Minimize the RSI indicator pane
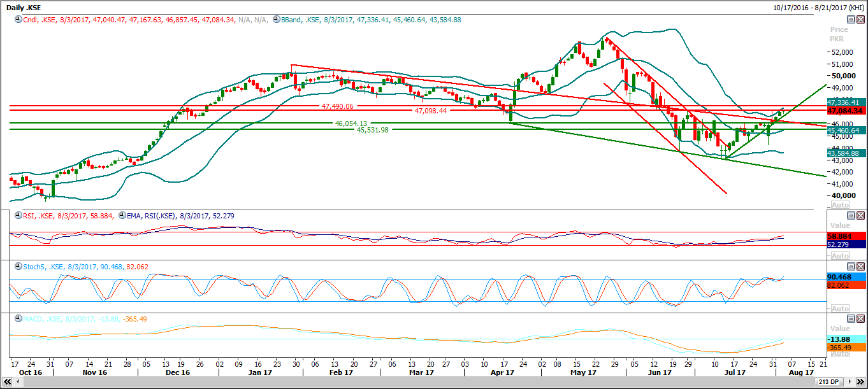This screenshot has height=389, width=868. [x=850, y=216]
